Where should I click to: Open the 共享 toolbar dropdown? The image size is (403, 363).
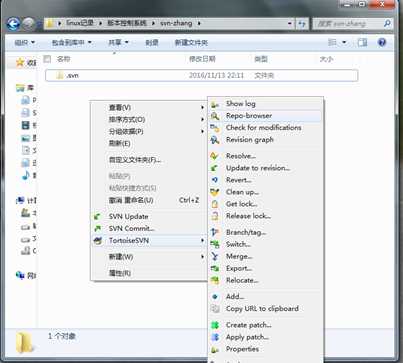click(x=118, y=42)
